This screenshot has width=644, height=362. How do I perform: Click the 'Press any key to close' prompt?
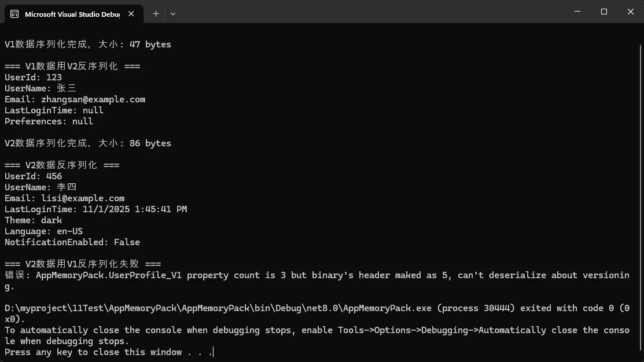[x=108, y=352]
